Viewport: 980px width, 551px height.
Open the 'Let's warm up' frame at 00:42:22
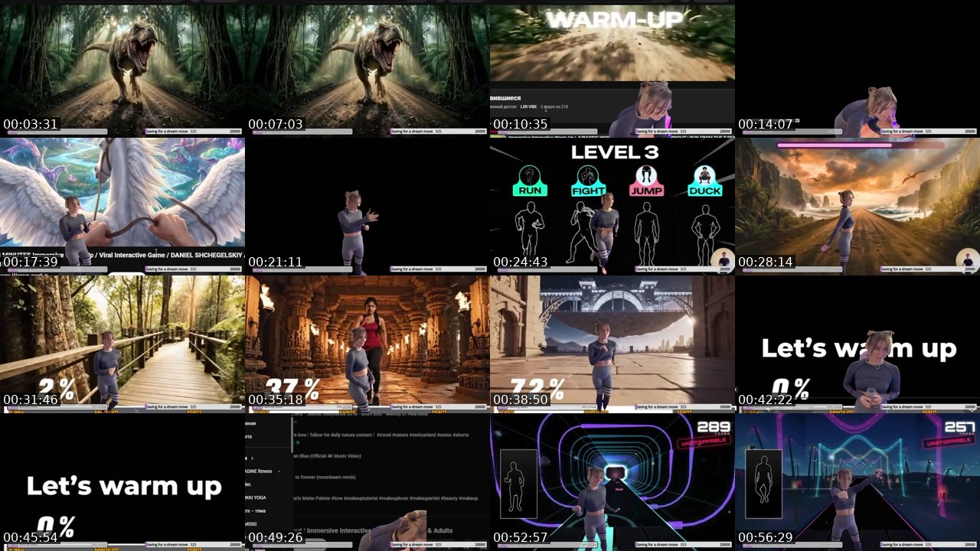coord(857,344)
